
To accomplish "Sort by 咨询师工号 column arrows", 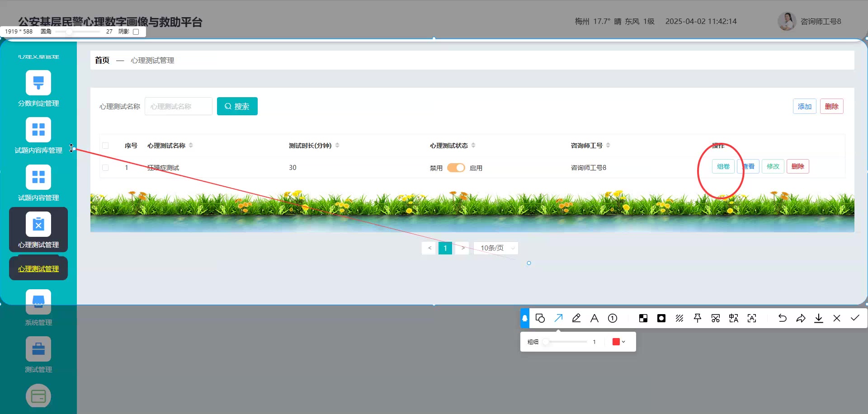I will click(x=608, y=145).
